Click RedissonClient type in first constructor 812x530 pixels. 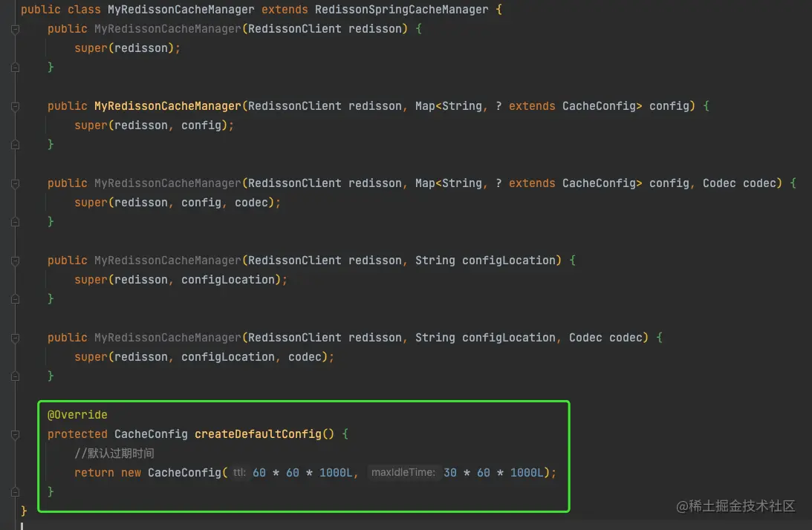[x=294, y=29]
